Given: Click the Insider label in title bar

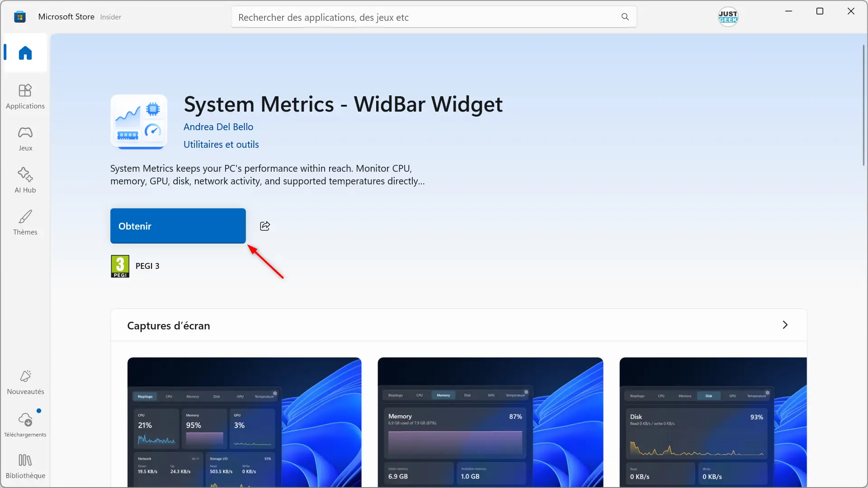Looking at the screenshot, I should (111, 17).
